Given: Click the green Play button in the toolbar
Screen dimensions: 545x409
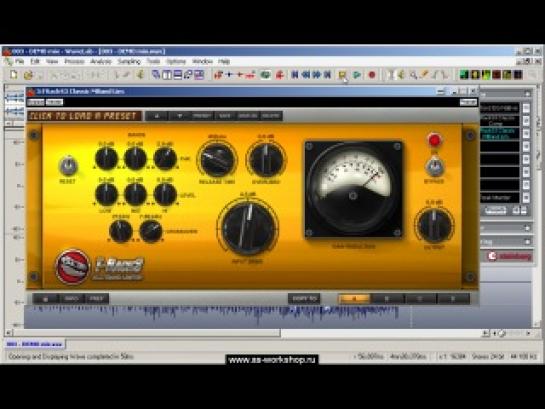Looking at the screenshot, I should (x=357, y=74).
